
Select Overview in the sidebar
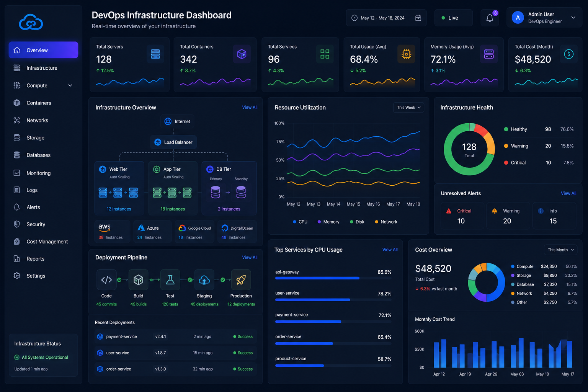(x=43, y=50)
